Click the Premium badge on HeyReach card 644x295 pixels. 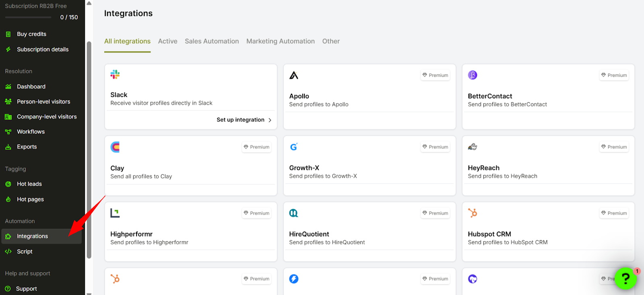(x=614, y=147)
